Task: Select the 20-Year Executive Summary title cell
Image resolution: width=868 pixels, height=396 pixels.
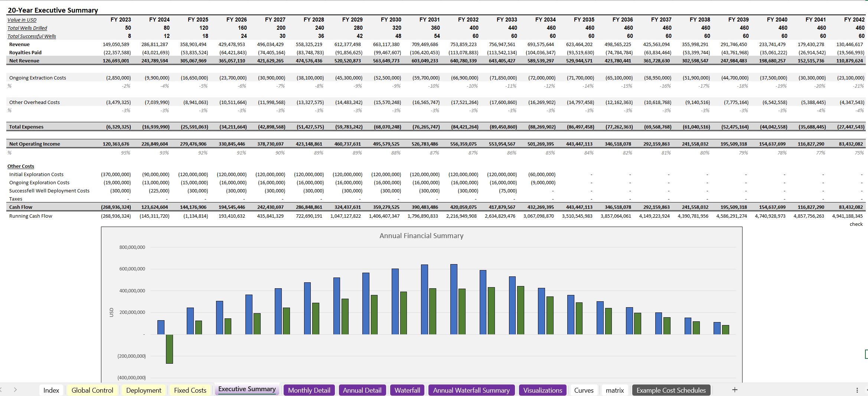Action: 53,10
